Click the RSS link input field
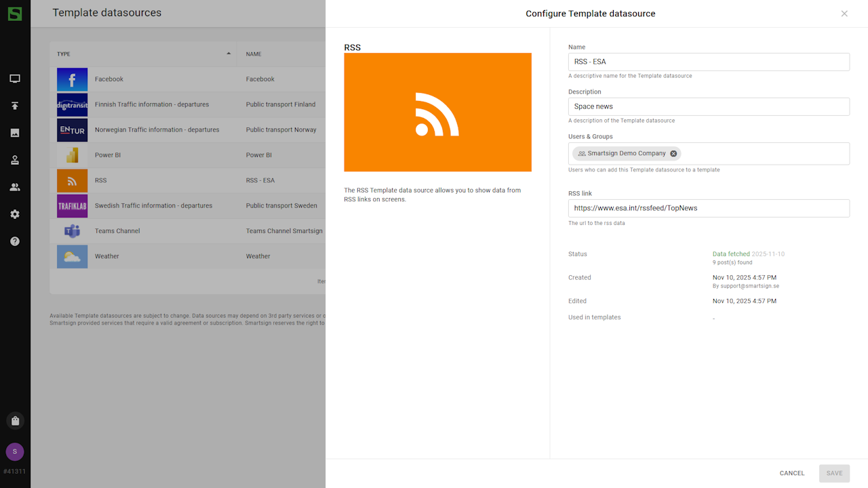The height and width of the screenshot is (488, 868). click(x=708, y=208)
